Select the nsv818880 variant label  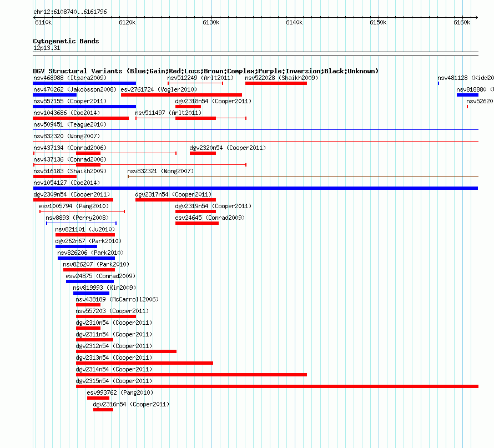tap(475, 89)
